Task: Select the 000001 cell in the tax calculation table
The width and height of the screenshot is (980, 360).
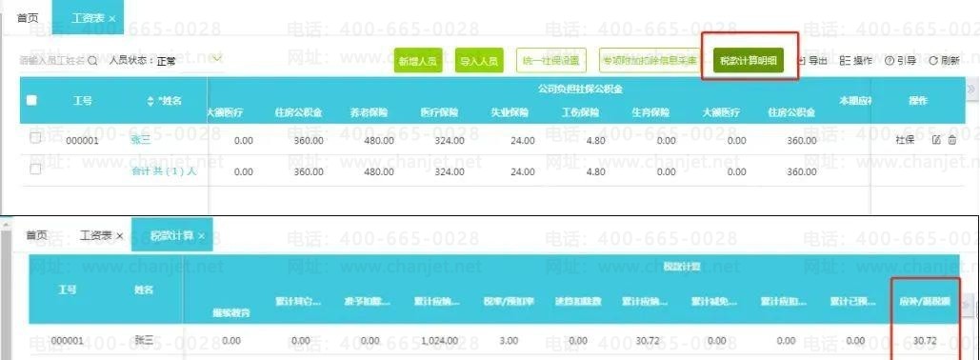Action: click(x=67, y=341)
